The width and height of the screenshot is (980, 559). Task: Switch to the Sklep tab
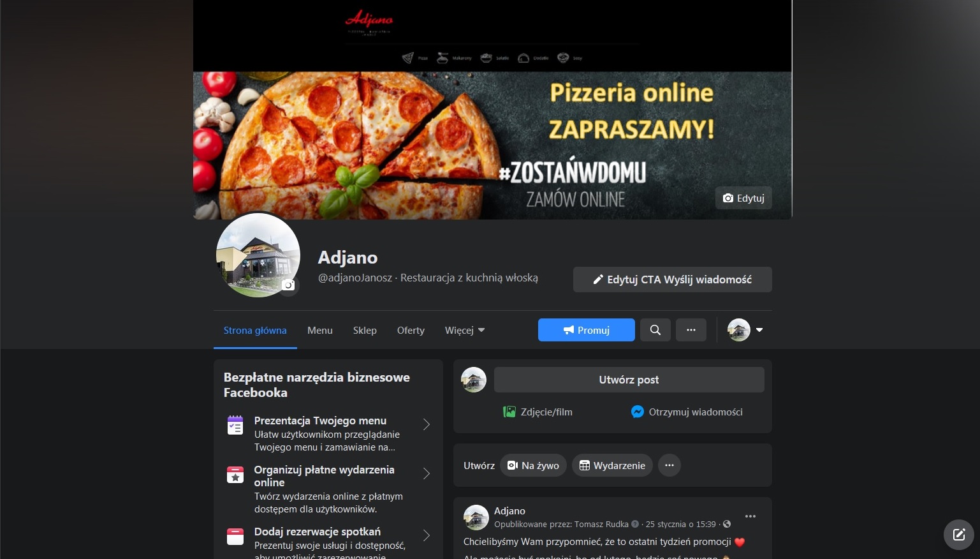coord(365,330)
